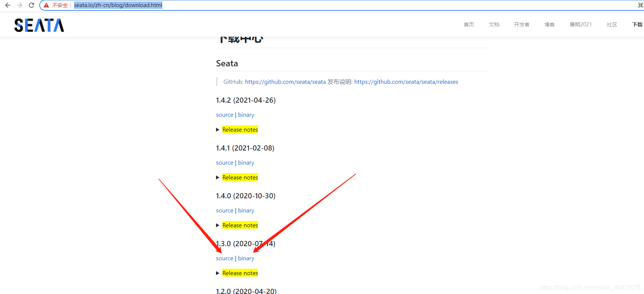
Task: Click the 1.4.0 (2020-10-30) heading
Action: [x=246, y=196]
